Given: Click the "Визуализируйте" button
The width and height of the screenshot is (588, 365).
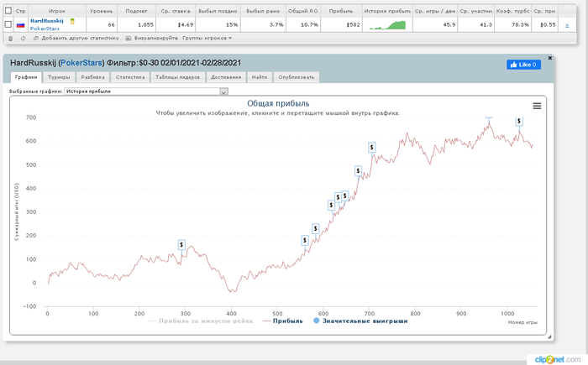Looking at the screenshot, I should pos(156,39).
